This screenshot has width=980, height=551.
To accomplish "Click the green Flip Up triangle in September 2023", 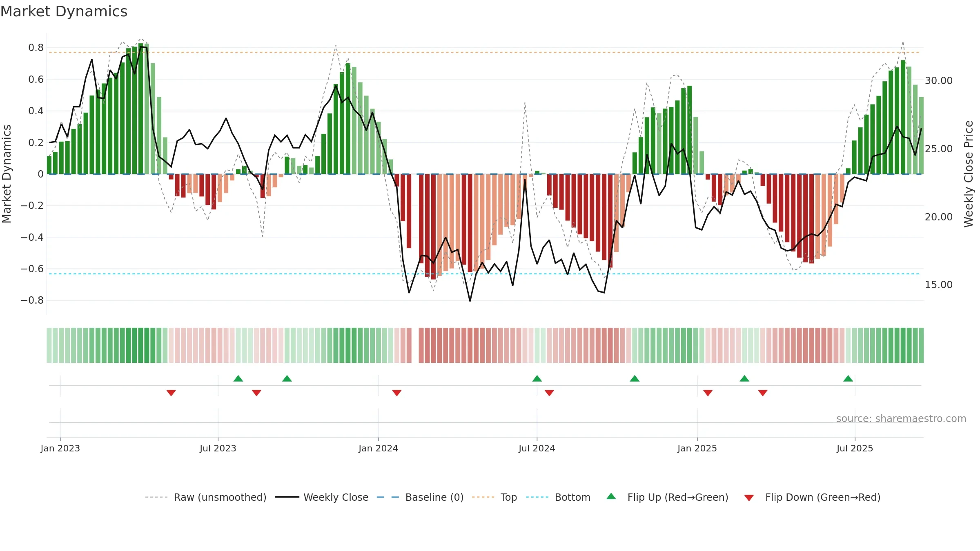I will [x=287, y=378].
